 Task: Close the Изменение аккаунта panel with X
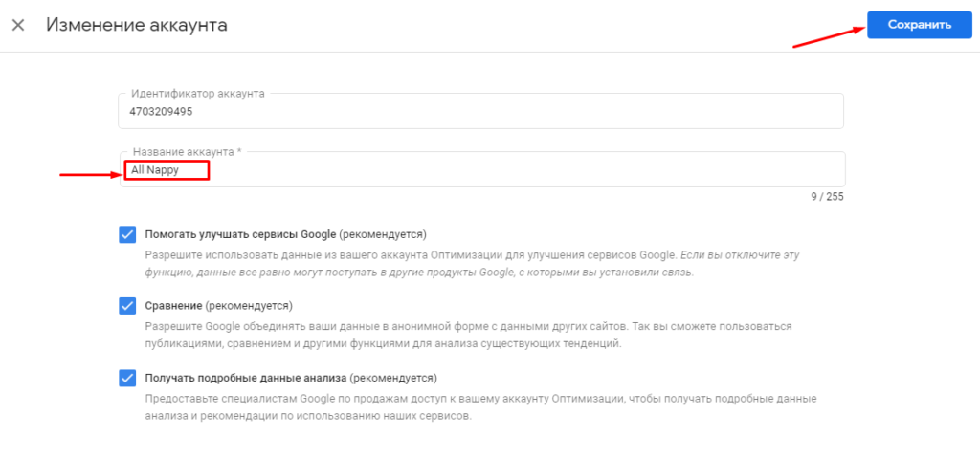pos(17,25)
